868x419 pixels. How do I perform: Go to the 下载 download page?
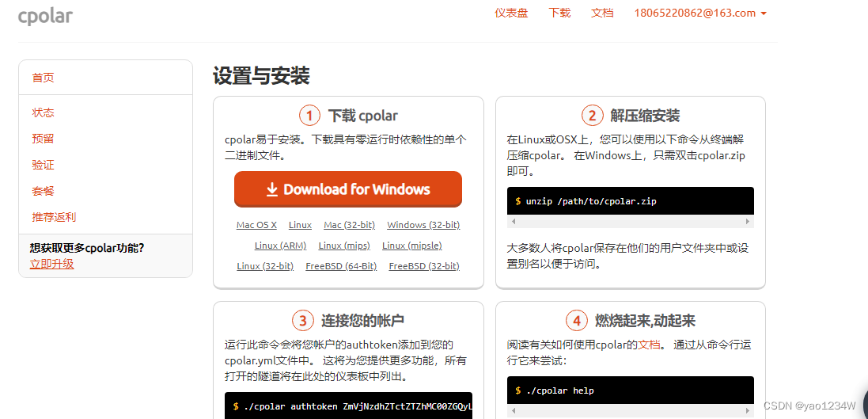559,13
